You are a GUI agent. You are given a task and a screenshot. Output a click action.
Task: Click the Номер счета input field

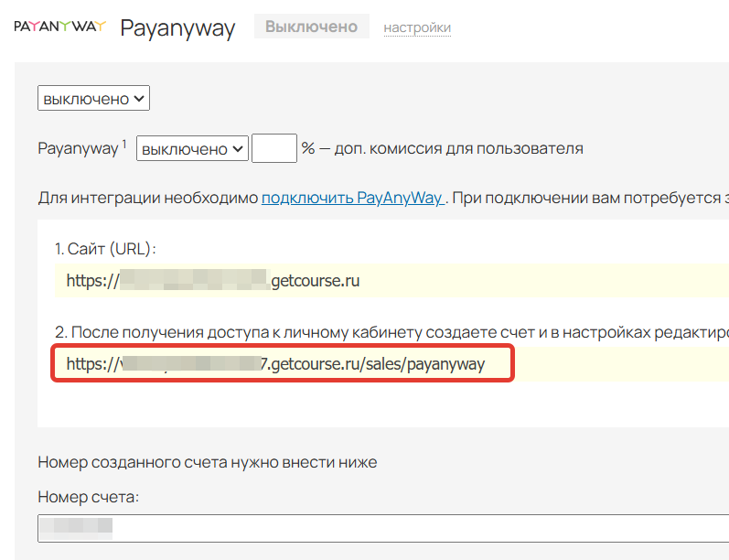(x=383, y=528)
